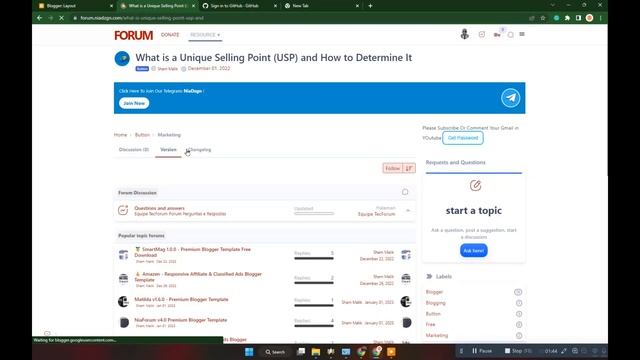Open the user profile avatar in header
The image size is (640, 360).
pyautogui.click(x=464, y=34)
